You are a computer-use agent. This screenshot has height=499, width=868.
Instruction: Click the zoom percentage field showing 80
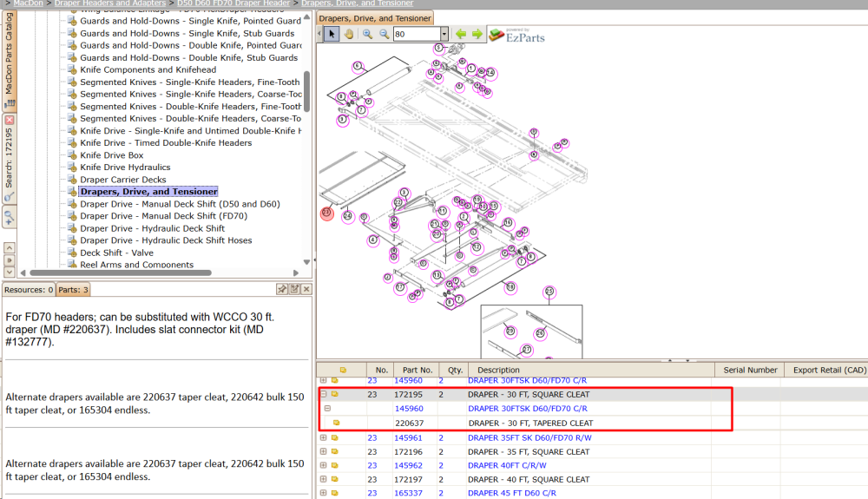coord(417,34)
